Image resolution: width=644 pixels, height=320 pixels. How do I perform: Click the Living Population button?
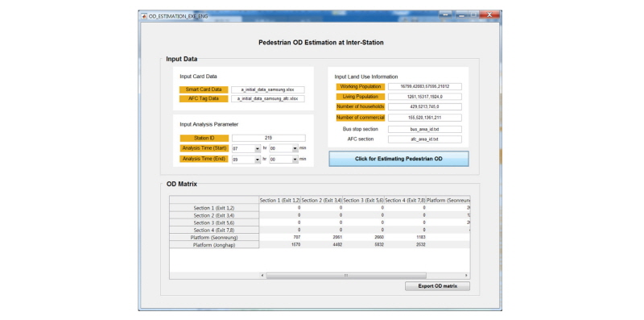[x=361, y=97]
